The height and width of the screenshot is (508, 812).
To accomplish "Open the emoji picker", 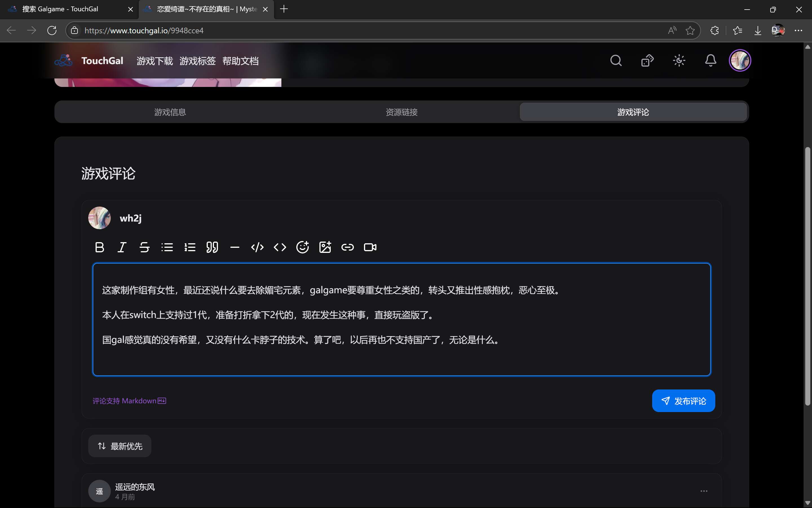I will pyautogui.click(x=302, y=247).
